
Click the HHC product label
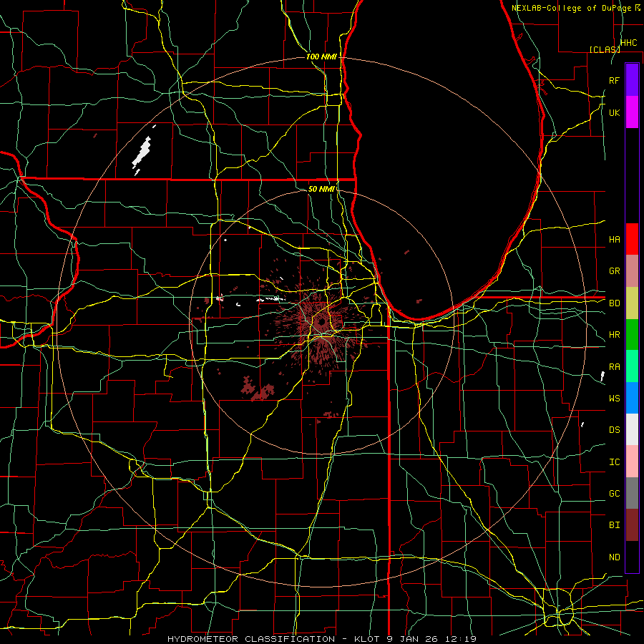pyautogui.click(x=628, y=43)
